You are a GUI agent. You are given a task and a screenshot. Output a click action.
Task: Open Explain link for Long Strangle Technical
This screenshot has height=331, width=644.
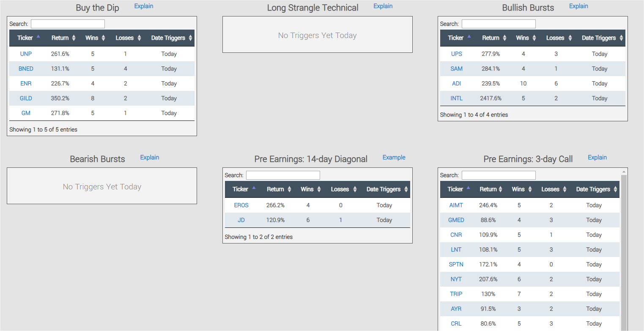pos(383,6)
